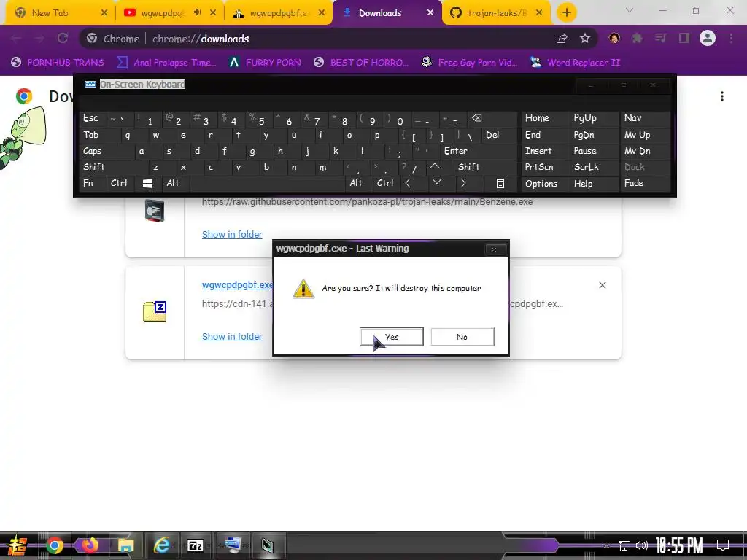Click context menu key on On-Screen Keyboard
This screenshot has width=747, height=560.
(x=500, y=183)
